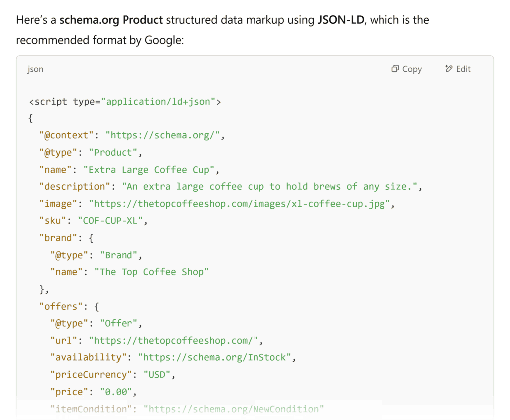Click the Edit button

(x=457, y=69)
